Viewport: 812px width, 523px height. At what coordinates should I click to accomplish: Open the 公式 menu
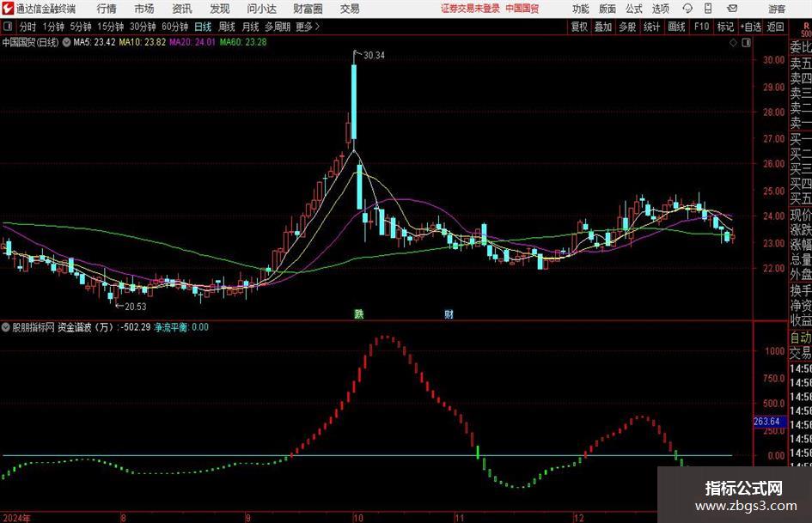633,9
